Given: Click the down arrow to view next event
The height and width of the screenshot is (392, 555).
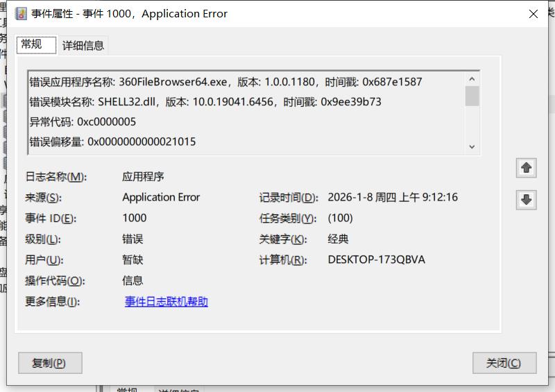Looking at the screenshot, I should click(x=526, y=200).
